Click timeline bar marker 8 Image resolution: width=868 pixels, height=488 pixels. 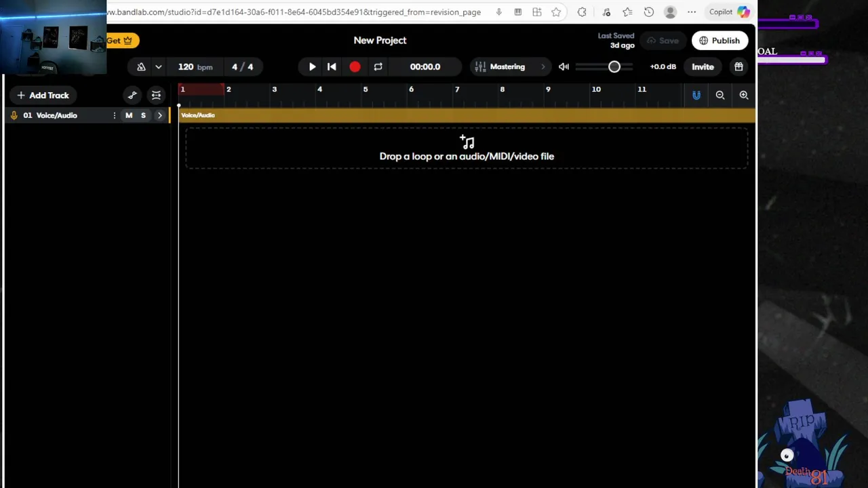(x=502, y=89)
